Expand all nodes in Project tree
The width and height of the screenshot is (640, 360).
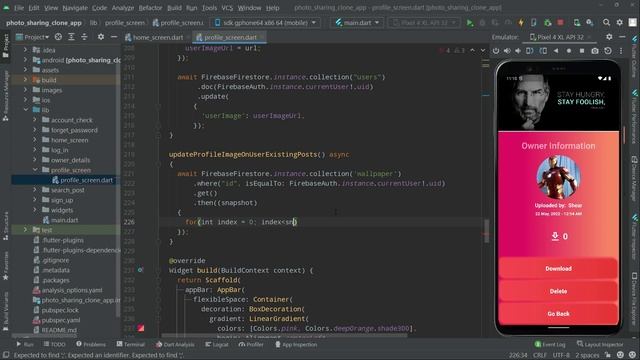click(71, 37)
